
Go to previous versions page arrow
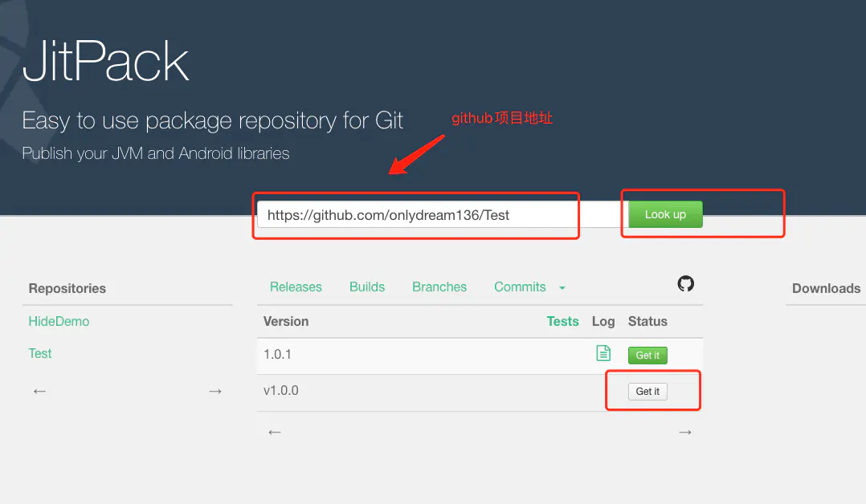[x=275, y=433]
